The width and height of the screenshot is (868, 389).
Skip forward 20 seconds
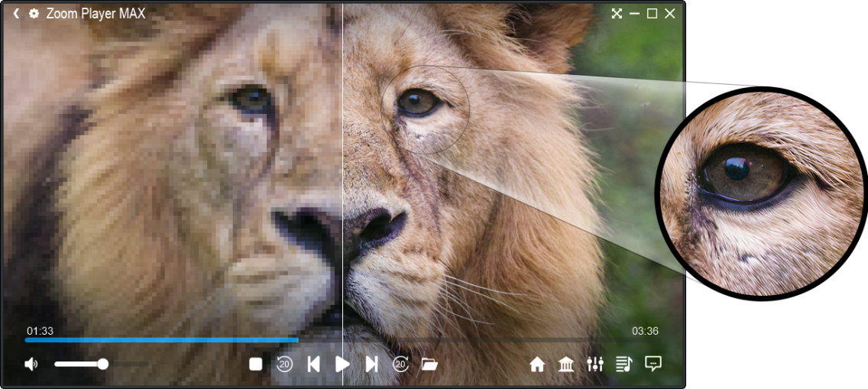pos(401,364)
